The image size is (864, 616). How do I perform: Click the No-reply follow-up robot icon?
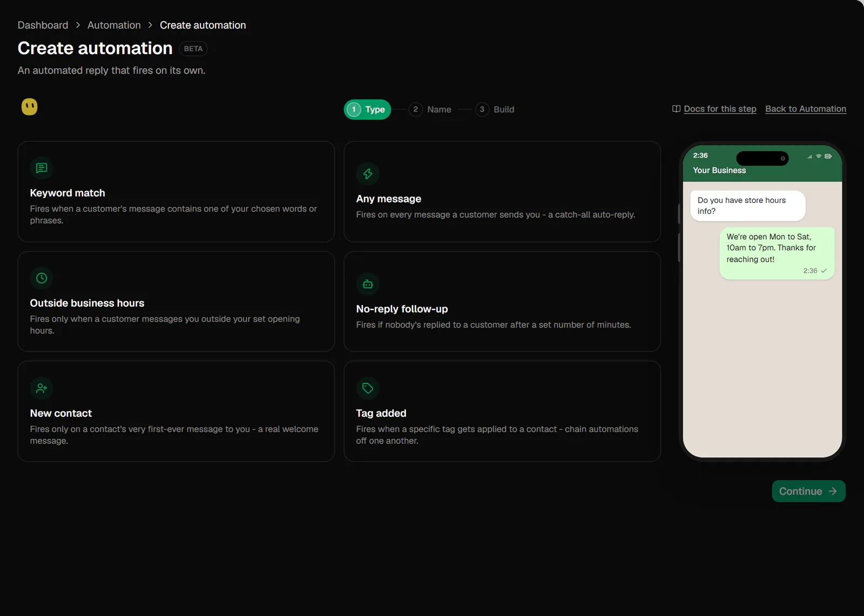click(368, 284)
